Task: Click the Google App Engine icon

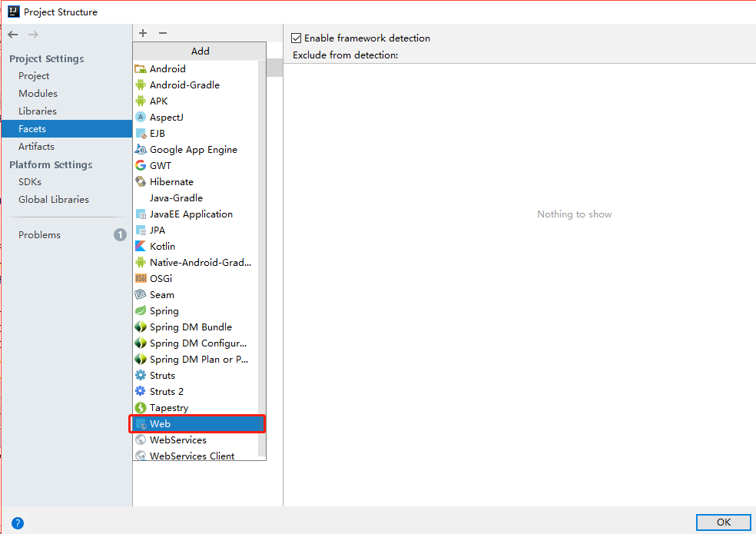Action: click(x=141, y=150)
